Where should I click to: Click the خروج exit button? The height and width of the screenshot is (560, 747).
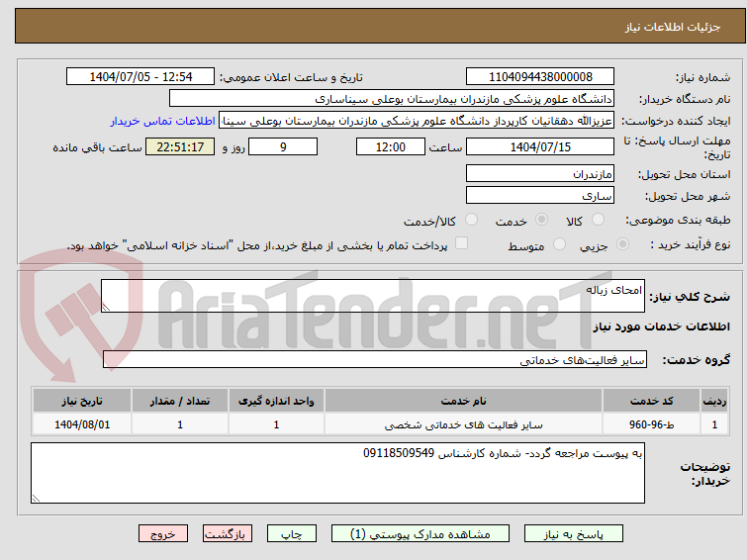[163, 534]
